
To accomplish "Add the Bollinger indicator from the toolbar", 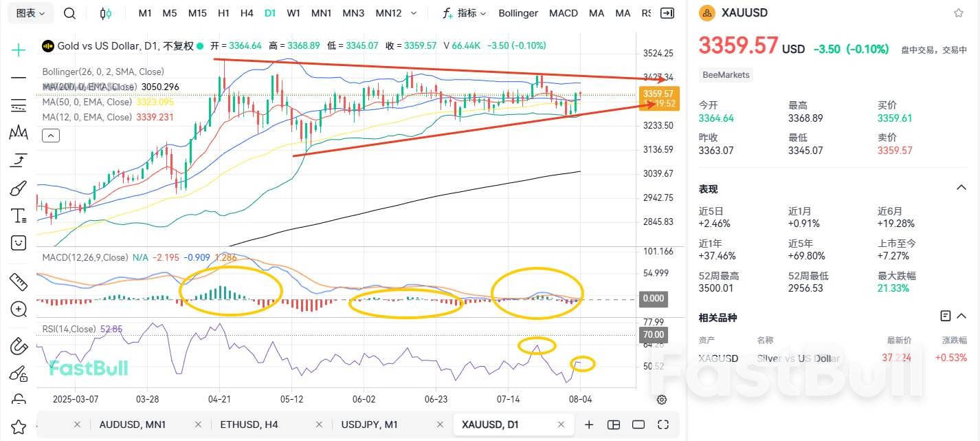I will [x=517, y=13].
